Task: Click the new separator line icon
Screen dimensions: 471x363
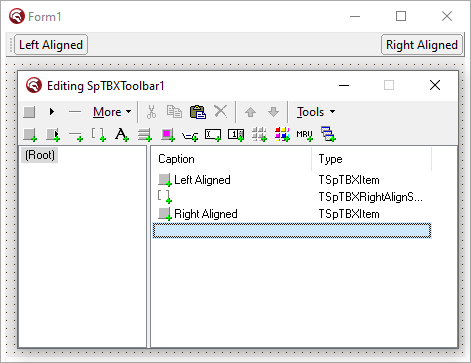Action: coord(75,112)
